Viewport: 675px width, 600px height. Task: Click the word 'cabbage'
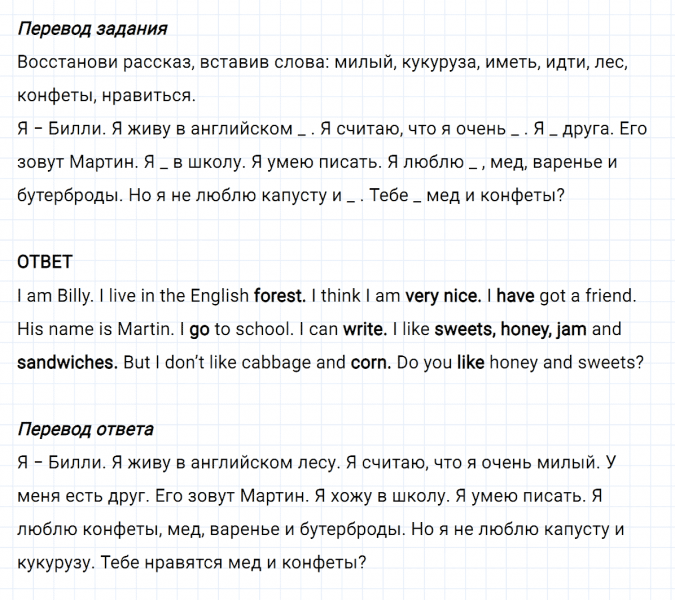(280, 362)
